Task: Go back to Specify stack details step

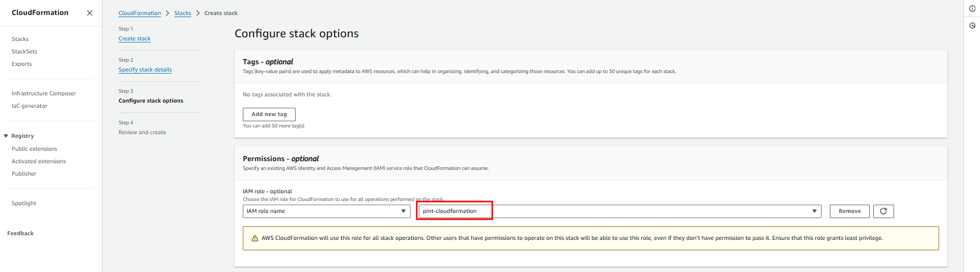Action: coord(145,70)
